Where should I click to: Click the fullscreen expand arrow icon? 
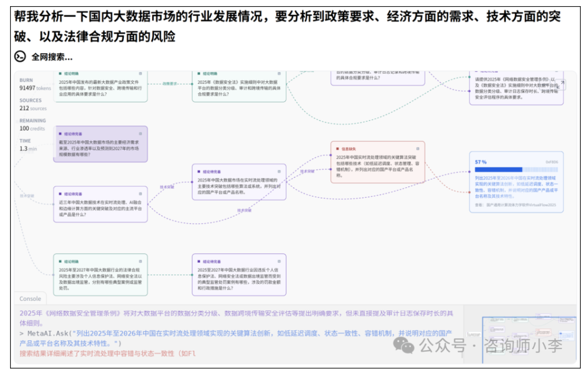click(562, 83)
